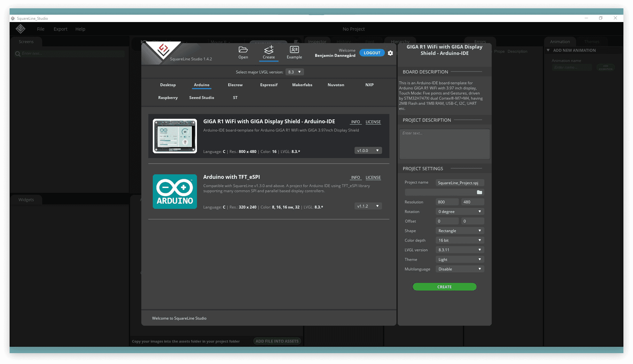The height and width of the screenshot is (364, 633).
Task: Click the LOGOUT button
Action: [372, 53]
